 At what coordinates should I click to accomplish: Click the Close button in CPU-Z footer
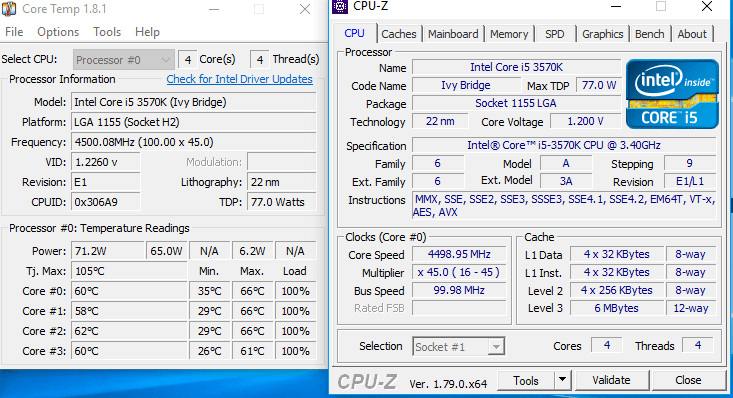tap(688, 380)
